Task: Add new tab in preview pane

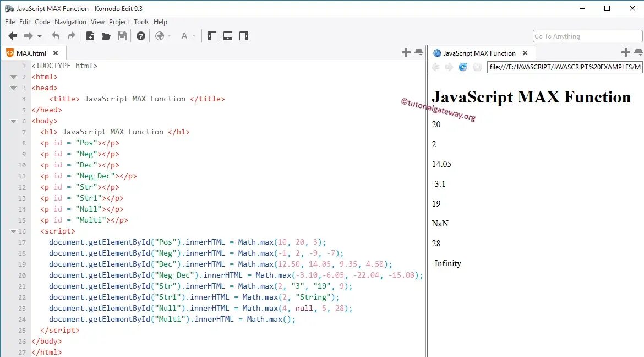Action: pos(625,52)
